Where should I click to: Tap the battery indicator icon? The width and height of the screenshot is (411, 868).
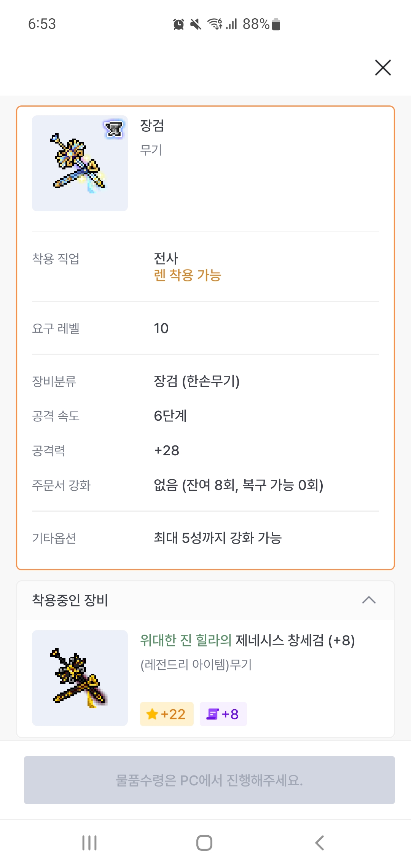(277, 24)
